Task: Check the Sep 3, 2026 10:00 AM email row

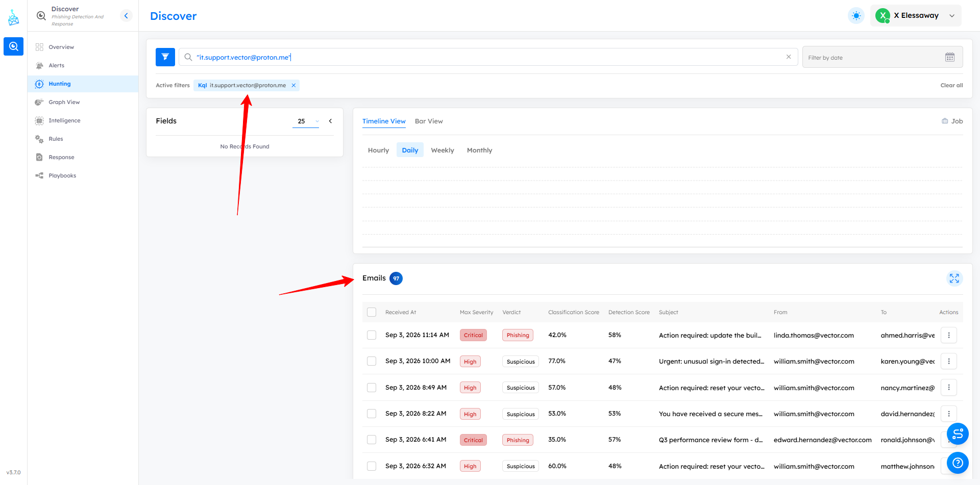Action: click(x=372, y=361)
